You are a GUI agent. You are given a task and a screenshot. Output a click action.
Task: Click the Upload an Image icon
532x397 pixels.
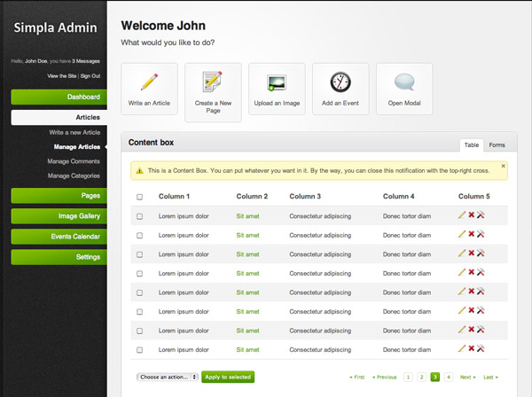pyautogui.click(x=277, y=82)
